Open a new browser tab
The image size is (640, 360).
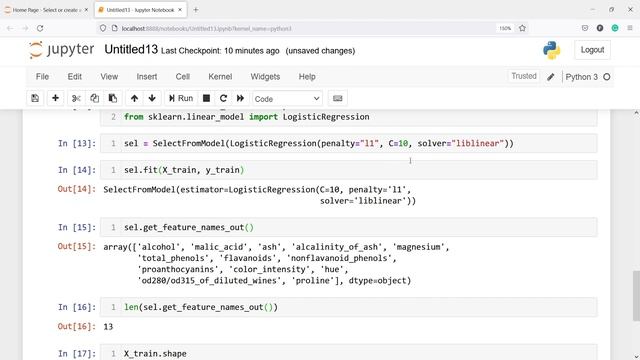196,10
